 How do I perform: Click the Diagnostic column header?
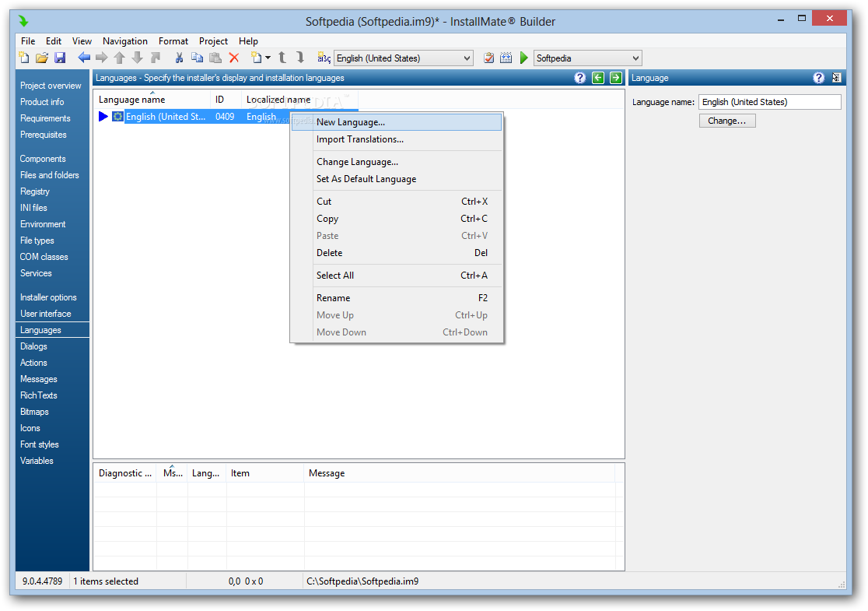[125, 473]
